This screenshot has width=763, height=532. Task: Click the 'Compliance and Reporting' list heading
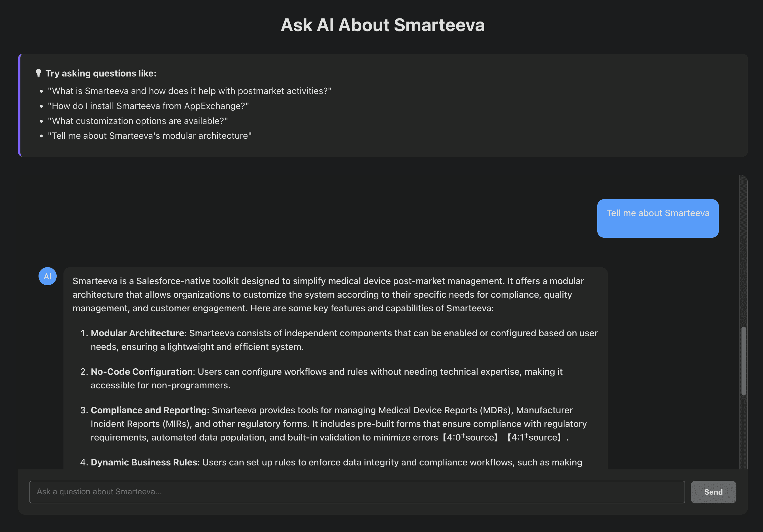coord(148,410)
